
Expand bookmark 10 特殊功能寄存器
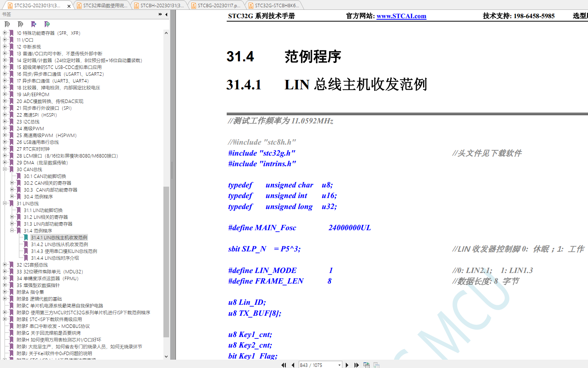(5, 33)
